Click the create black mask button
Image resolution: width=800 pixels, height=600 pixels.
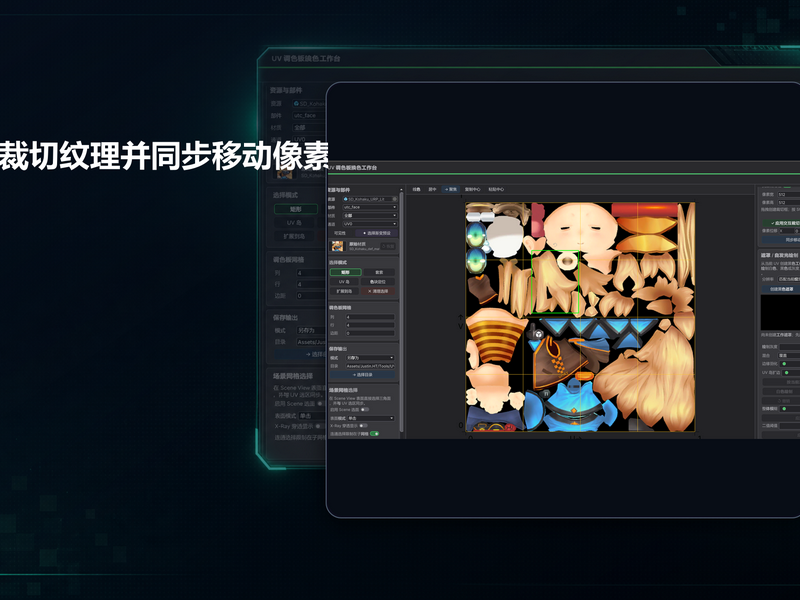781,289
